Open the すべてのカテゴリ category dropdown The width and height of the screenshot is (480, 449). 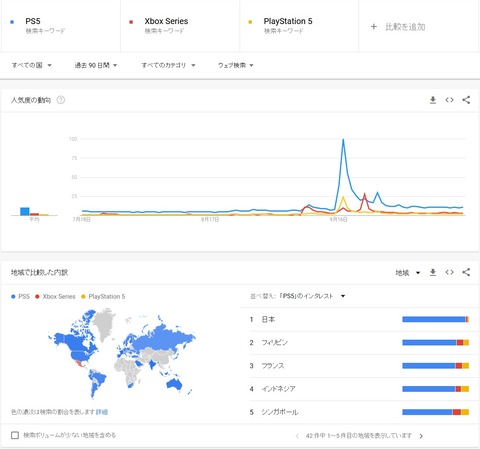click(x=168, y=65)
